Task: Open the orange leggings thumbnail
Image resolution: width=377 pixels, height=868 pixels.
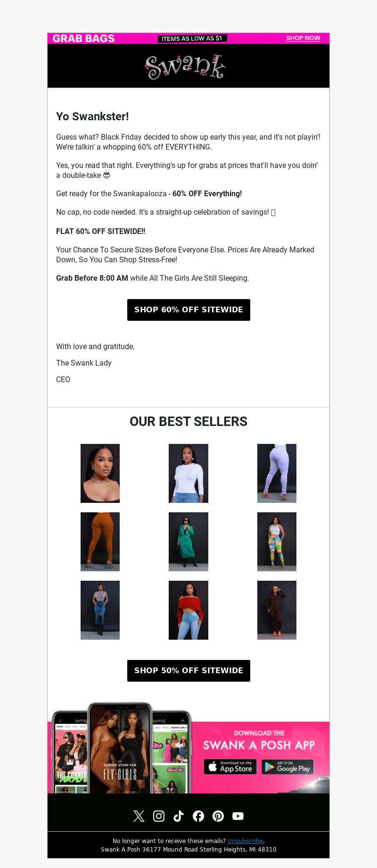Action: pyautogui.click(x=100, y=542)
